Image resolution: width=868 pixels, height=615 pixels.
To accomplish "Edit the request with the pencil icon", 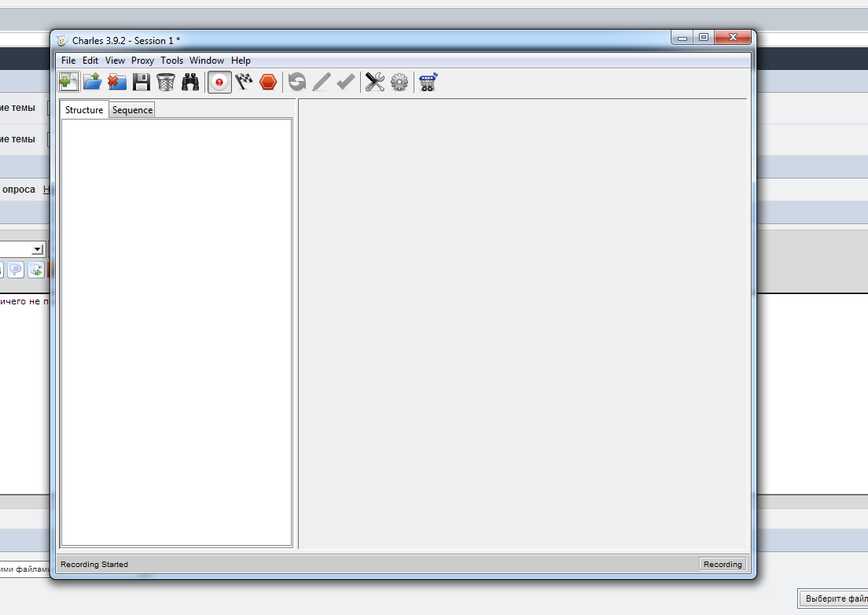I will tap(322, 82).
